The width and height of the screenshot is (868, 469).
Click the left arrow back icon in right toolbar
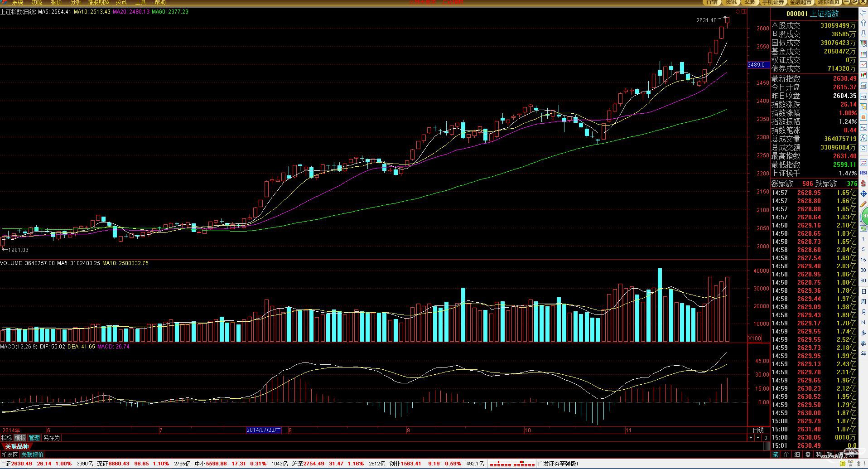coord(863,13)
